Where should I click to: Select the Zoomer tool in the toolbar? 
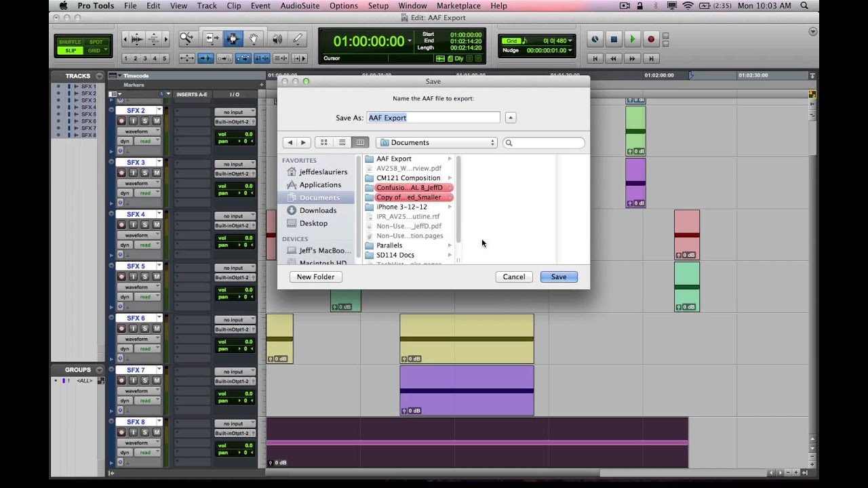(x=186, y=39)
